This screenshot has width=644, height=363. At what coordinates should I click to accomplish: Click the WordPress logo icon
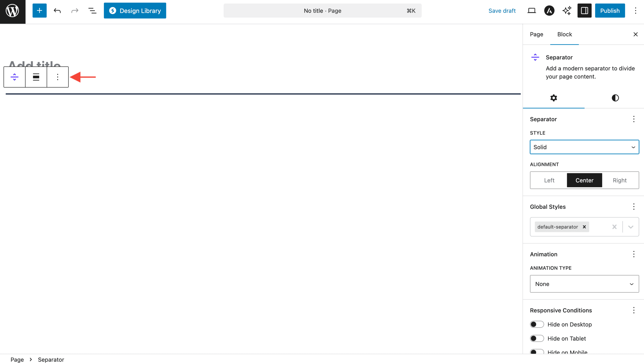12,11
